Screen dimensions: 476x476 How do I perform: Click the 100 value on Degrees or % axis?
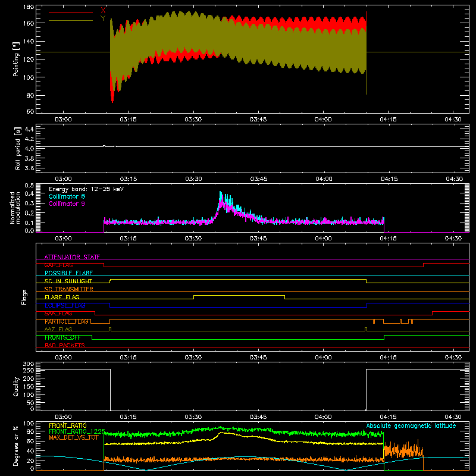[x=29, y=424]
